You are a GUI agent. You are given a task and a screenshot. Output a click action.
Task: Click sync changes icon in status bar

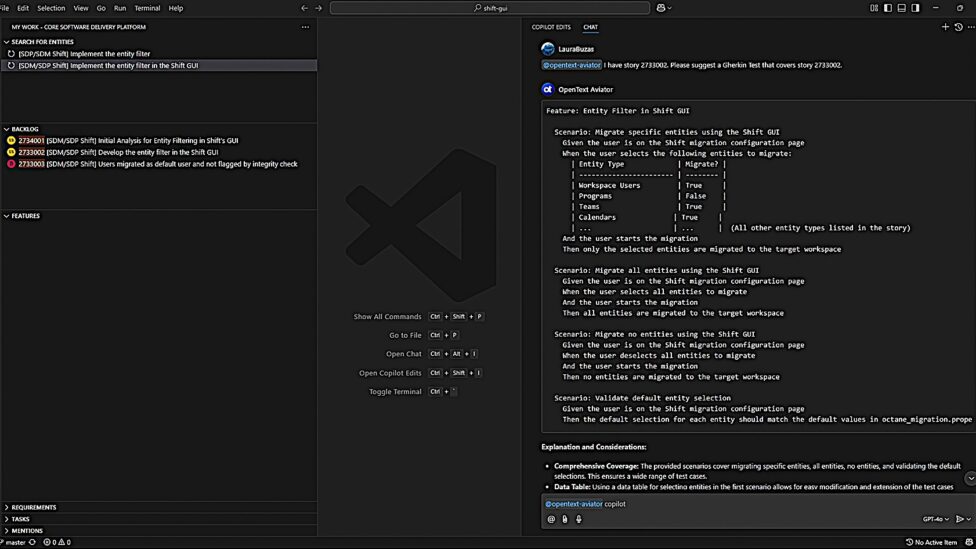click(x=32, y=542)
